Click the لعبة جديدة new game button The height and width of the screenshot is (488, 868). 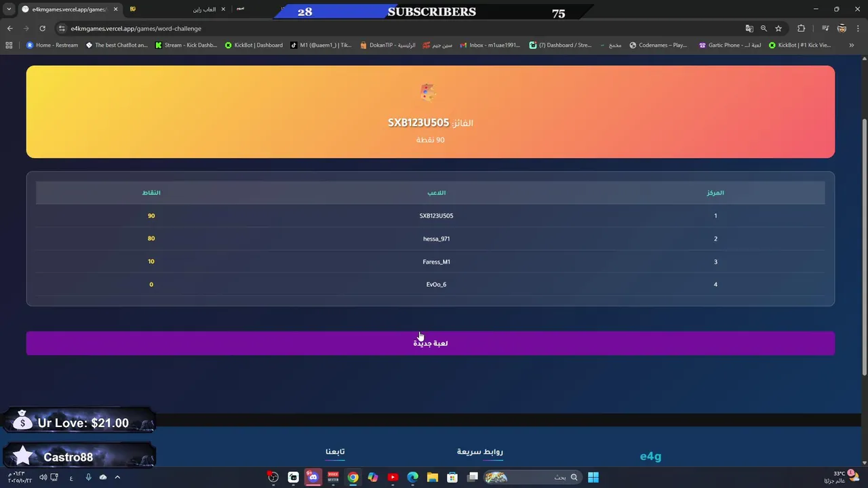(x=431, y=343)
